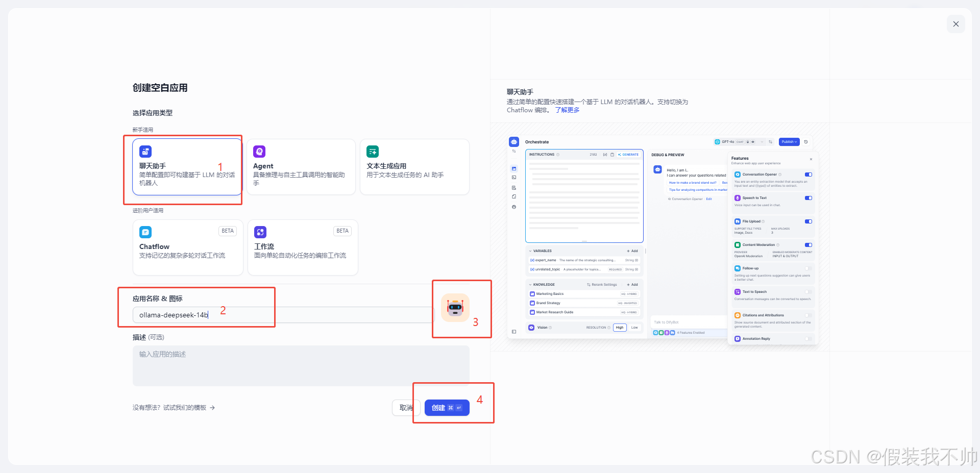Click Annotation Reply icon in preview
The height and width of the screenshot is (473, 980).
coord(738,339)
